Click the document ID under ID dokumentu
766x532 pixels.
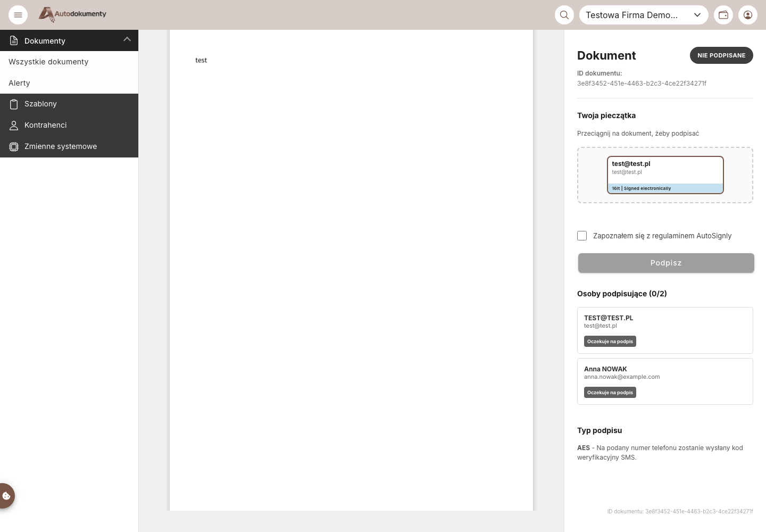pos(642,84)
